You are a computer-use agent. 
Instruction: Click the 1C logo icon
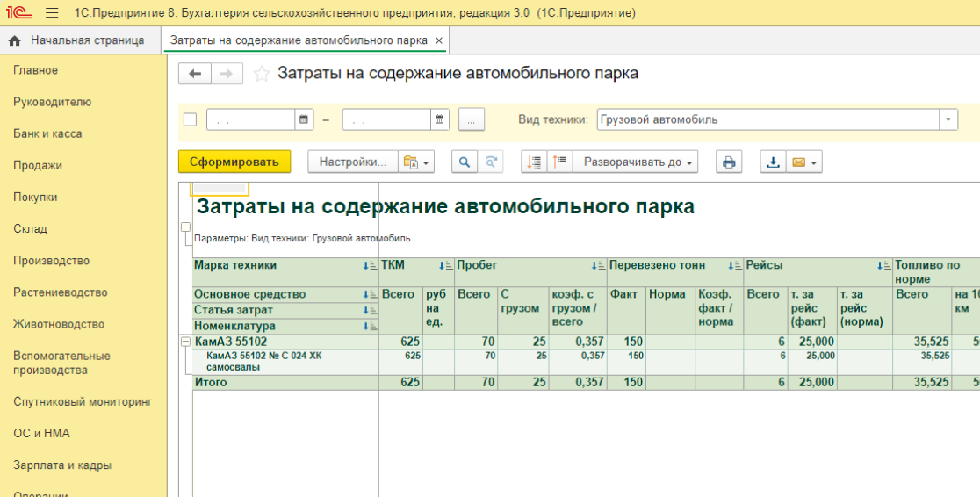click(18, 12)
